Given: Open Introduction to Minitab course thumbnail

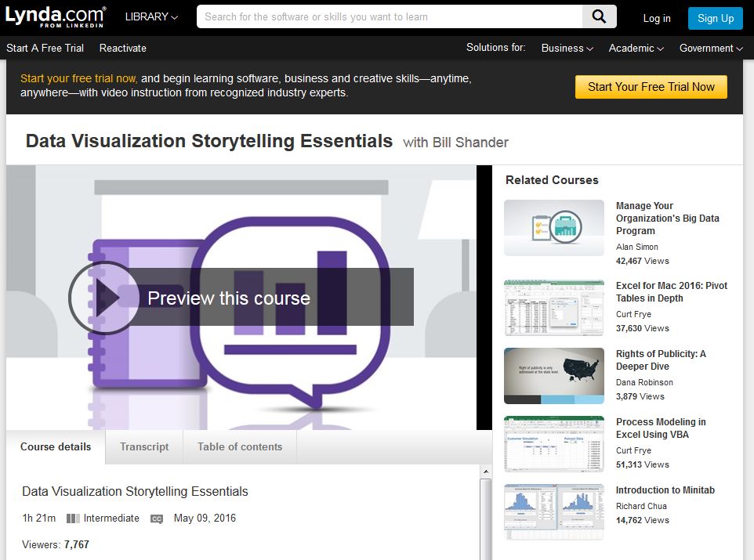Looking at the screenshot, I should [x=553, y=511].
